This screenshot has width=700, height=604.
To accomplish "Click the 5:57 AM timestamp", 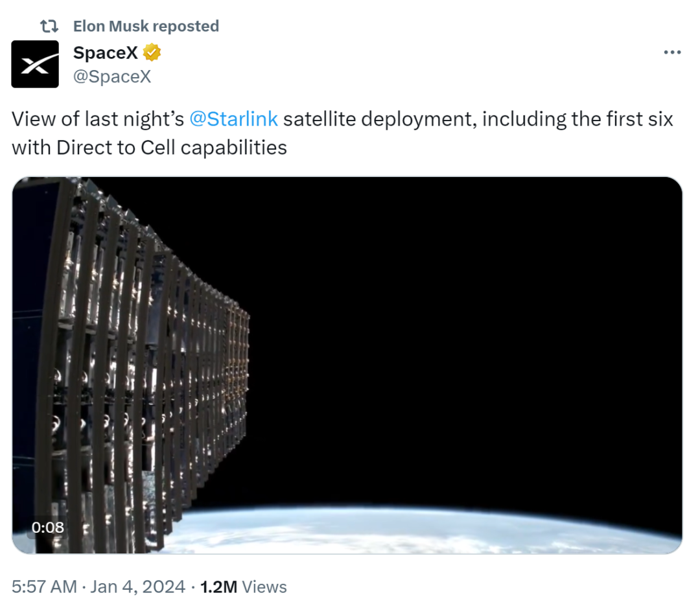I will coord(44,587).
